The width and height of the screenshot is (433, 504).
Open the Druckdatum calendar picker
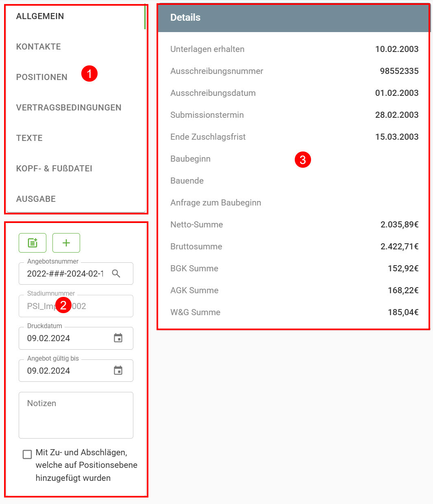[118, 338]
